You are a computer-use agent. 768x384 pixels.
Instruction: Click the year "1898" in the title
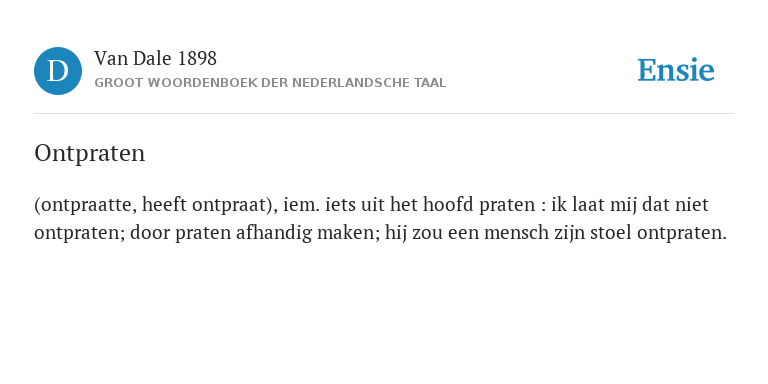(197, 59)
